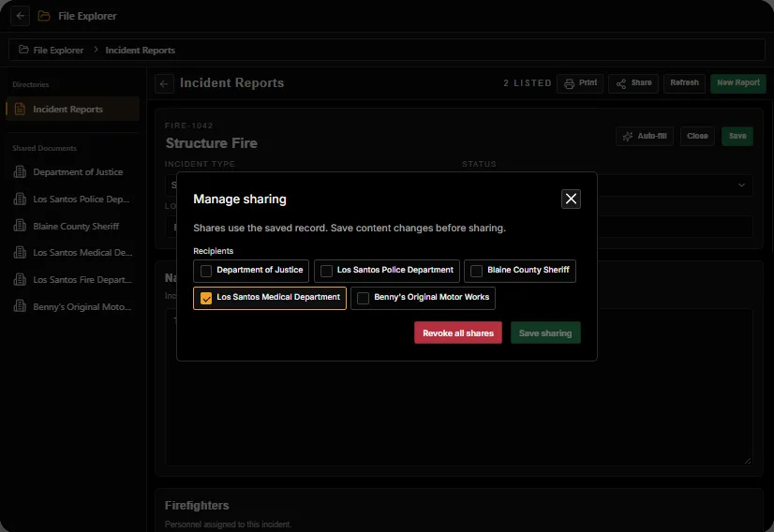774x532 pixels.
Task: Click the green Save button
Action: (x=737, y=136)
